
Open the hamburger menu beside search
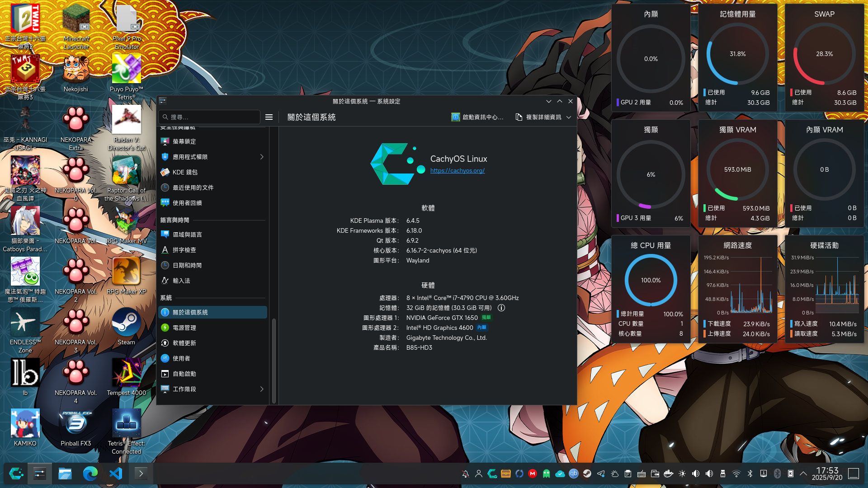pyautogui.click(x=269, y=117)
